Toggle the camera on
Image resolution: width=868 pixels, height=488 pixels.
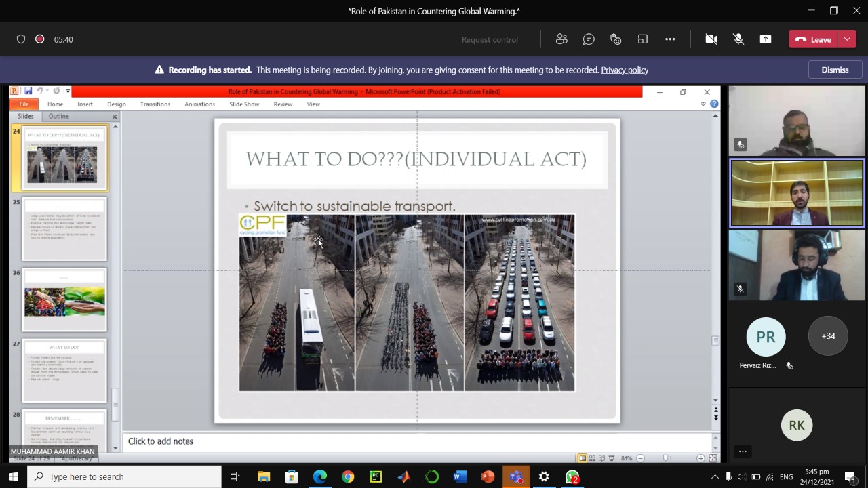pos(711,39)
